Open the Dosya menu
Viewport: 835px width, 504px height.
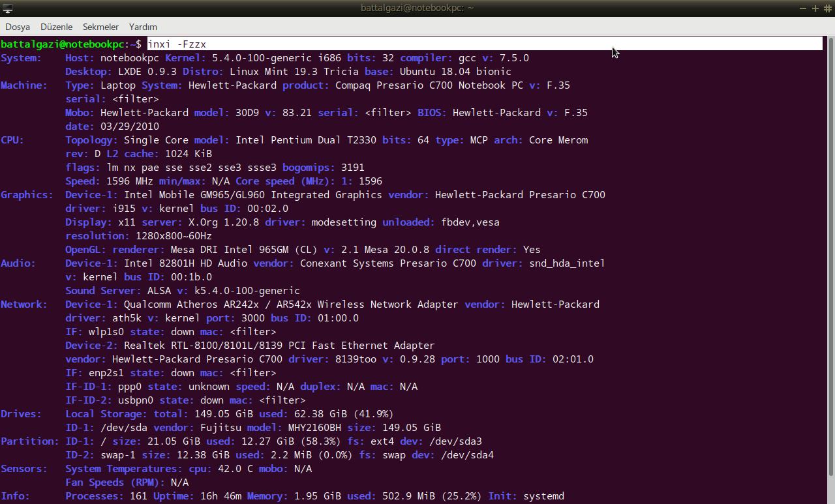tap(18, 27)
